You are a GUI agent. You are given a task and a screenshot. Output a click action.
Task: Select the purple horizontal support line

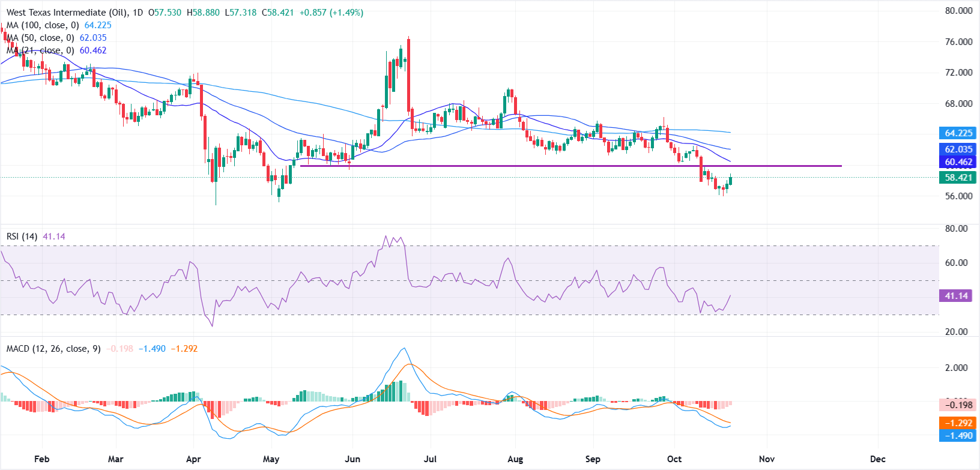pyautogui.click(x=570, y=166)
